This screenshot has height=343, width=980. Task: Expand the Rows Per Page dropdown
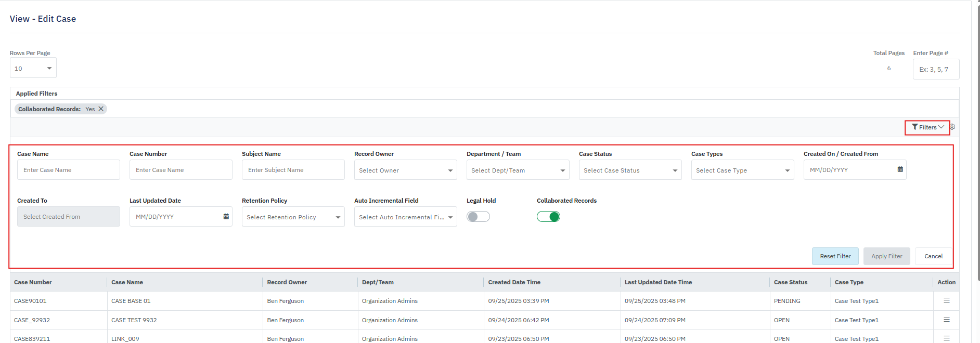[33, 68]
